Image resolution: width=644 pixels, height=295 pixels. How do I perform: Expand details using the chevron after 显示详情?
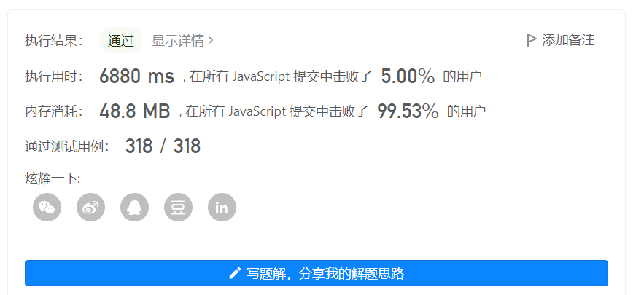pyautogui.click(x=211, y=40)
